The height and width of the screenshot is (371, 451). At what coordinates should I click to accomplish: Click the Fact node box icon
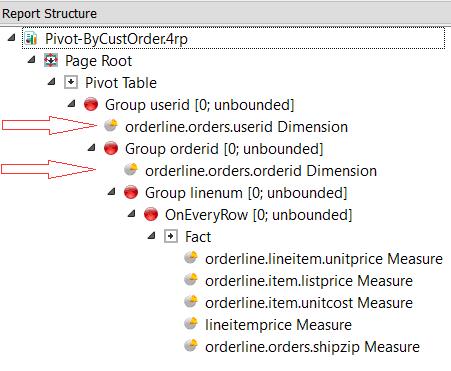[x=171, y=236]
